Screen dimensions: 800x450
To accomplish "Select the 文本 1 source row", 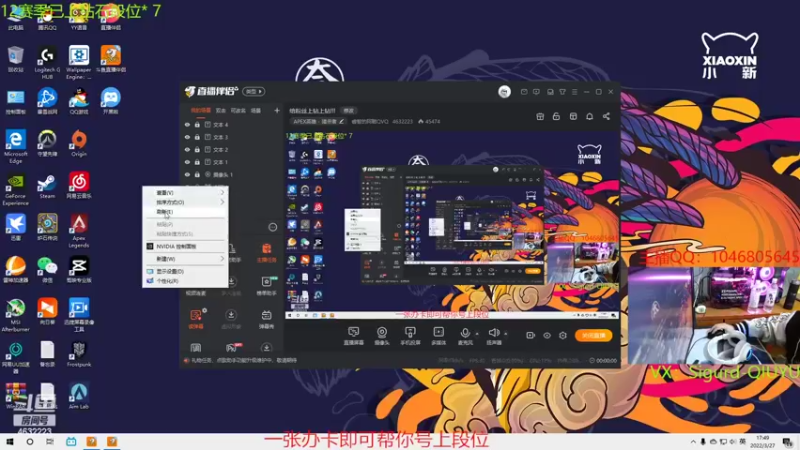I will [x=232, y=162].
